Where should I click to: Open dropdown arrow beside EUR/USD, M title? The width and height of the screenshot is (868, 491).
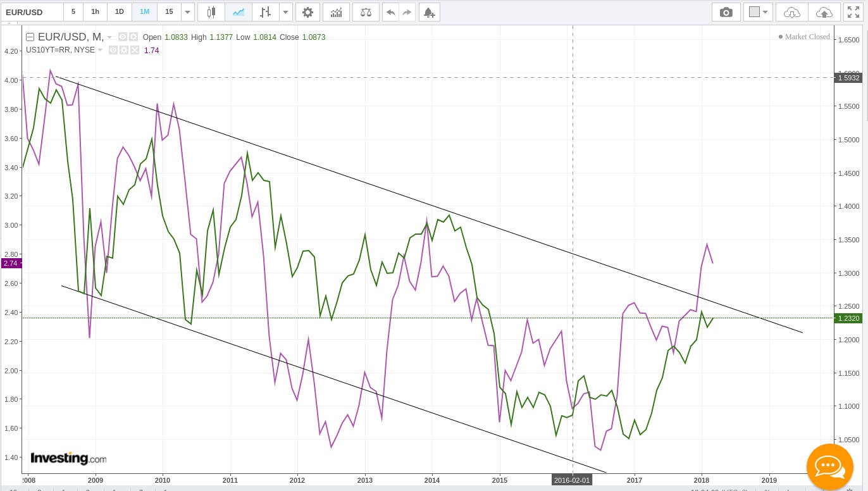109,37
